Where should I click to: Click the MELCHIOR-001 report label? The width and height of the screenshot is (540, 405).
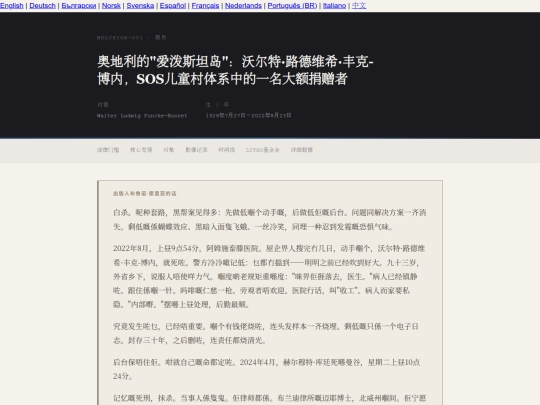132,38
